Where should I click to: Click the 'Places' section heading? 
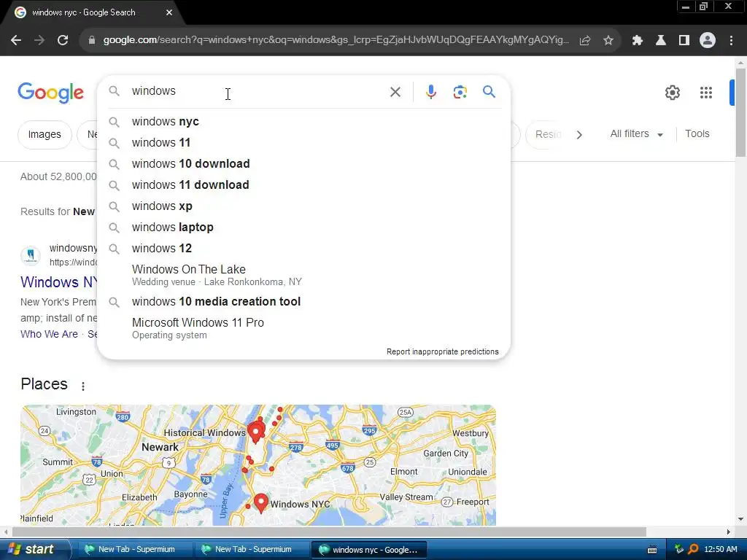pos(44,384)
